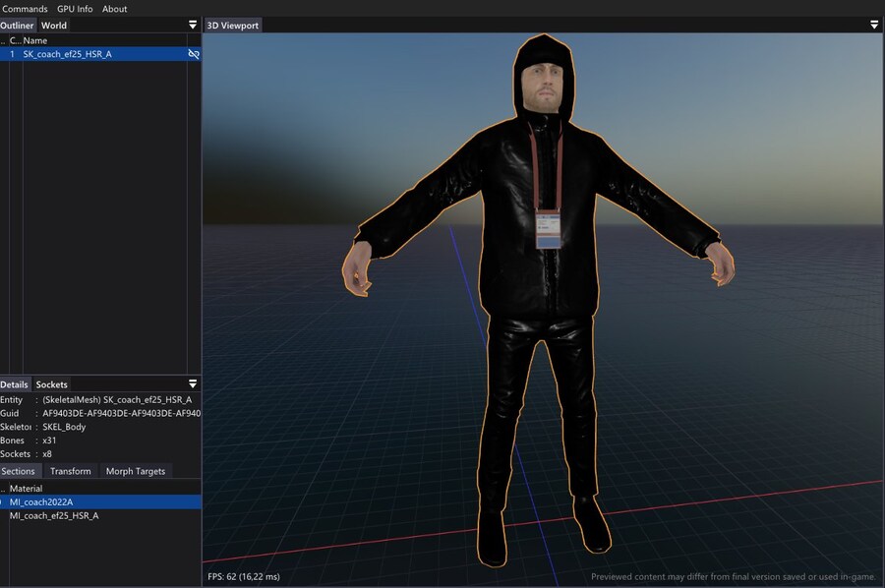Screen dimensions: 885x588
Task: Open the Morph Targets tab
Action: tap(136, 471)
